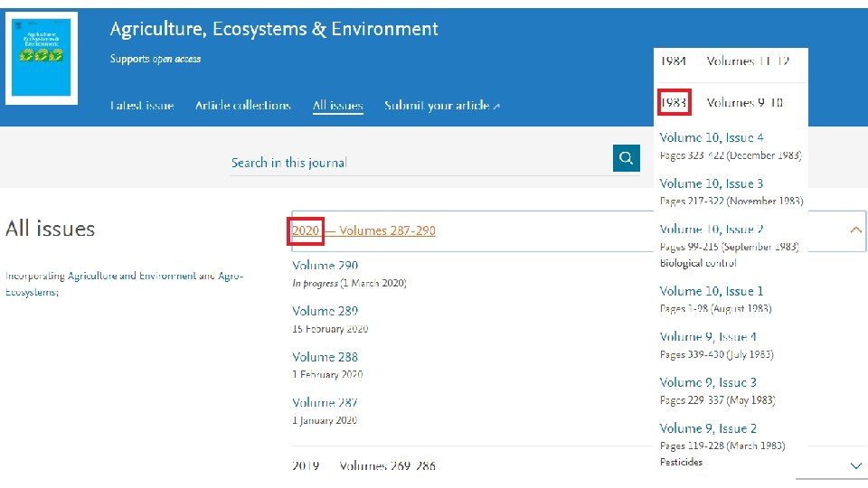Screen dimensions: 868x488
Task: Open Volume 288 issue link
Action: (325, 357)
